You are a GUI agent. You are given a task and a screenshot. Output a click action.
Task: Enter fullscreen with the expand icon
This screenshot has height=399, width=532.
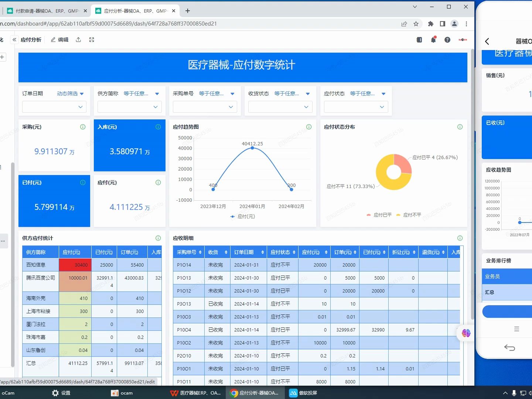click(x=92, y=40)
